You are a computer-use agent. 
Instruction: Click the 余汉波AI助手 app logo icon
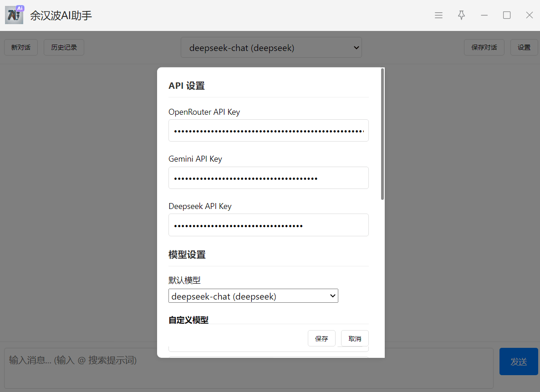(15, 15)
